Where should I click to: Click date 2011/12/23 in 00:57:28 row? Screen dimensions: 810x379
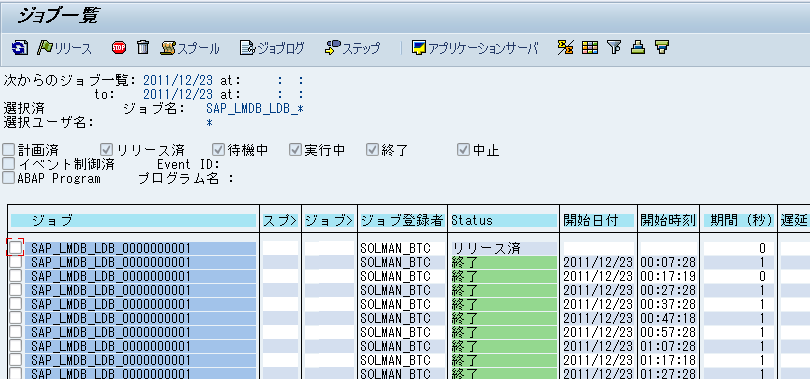(598, 332)
